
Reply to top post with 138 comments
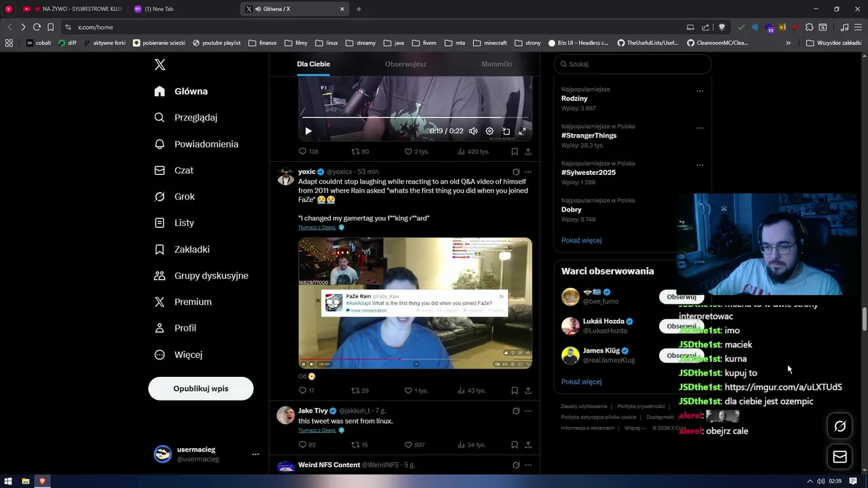coord(309,151)
